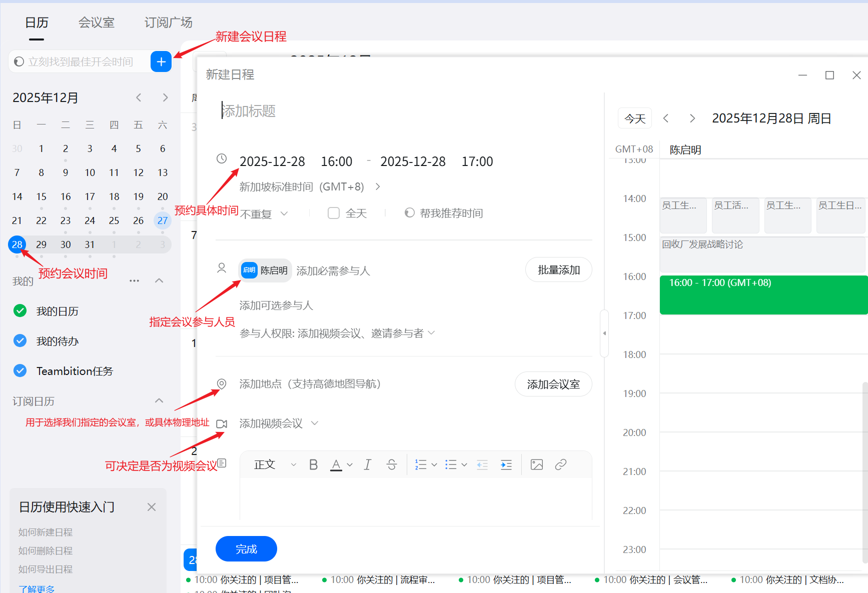Switch to the 会议室 tab

click(x=96, y=22)
